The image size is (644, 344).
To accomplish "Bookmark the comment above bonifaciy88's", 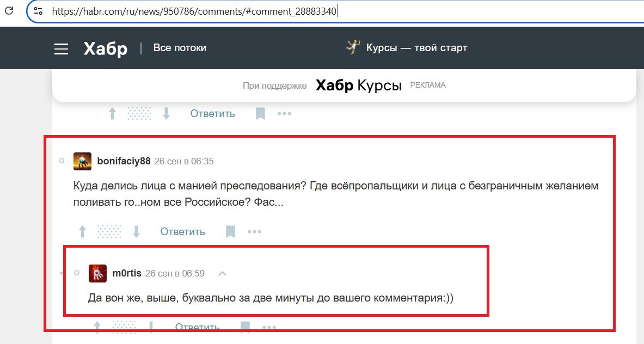I will pyautogui.click(x=260, y=114).
